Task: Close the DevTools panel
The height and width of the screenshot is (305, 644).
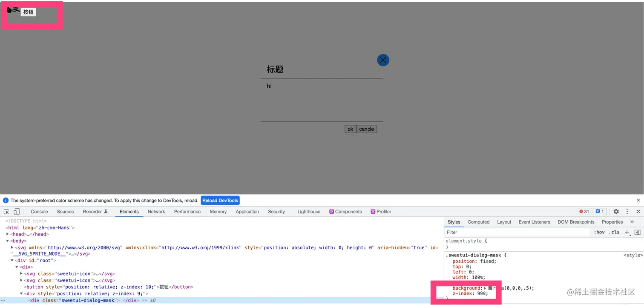Action: tap(638, 212)
